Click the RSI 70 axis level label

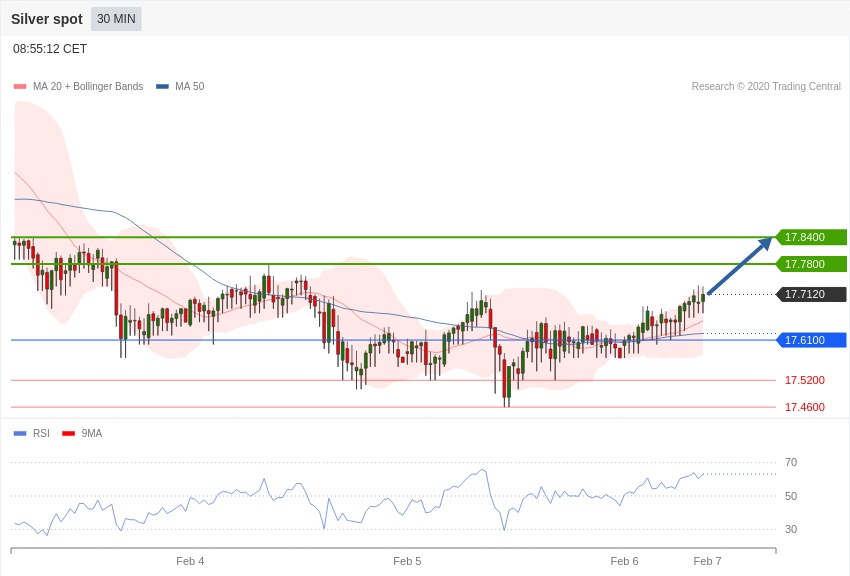[x=791, y=462]
